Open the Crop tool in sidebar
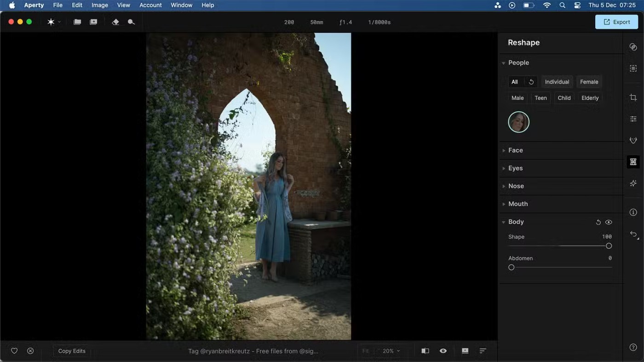 click(633, 98)
